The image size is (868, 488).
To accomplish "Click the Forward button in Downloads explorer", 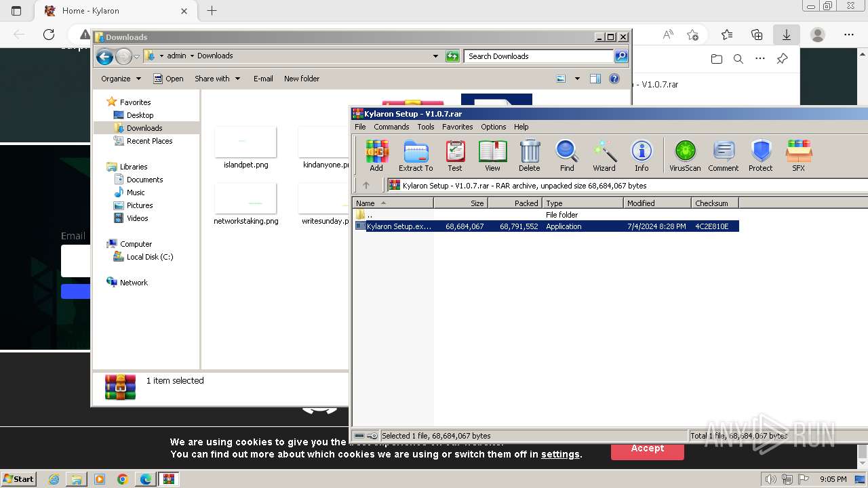I will pyautogui.click(x=123, y=56).
